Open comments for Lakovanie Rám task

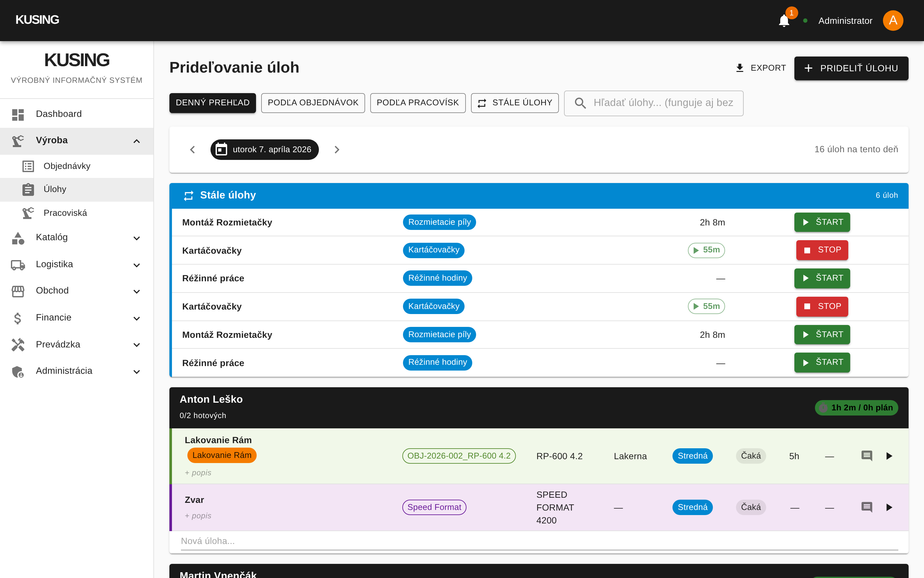click(x=867, y=456)
